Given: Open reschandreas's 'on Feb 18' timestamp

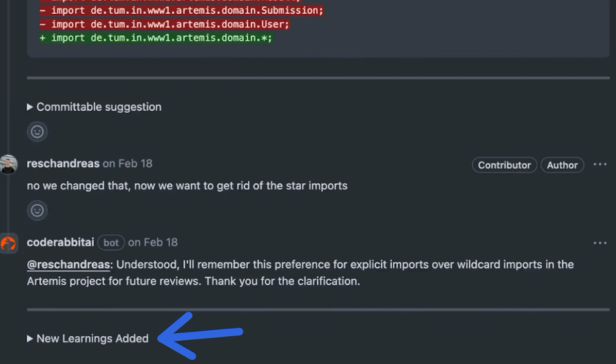Looking at the screenshot, I should click(128, 163).
